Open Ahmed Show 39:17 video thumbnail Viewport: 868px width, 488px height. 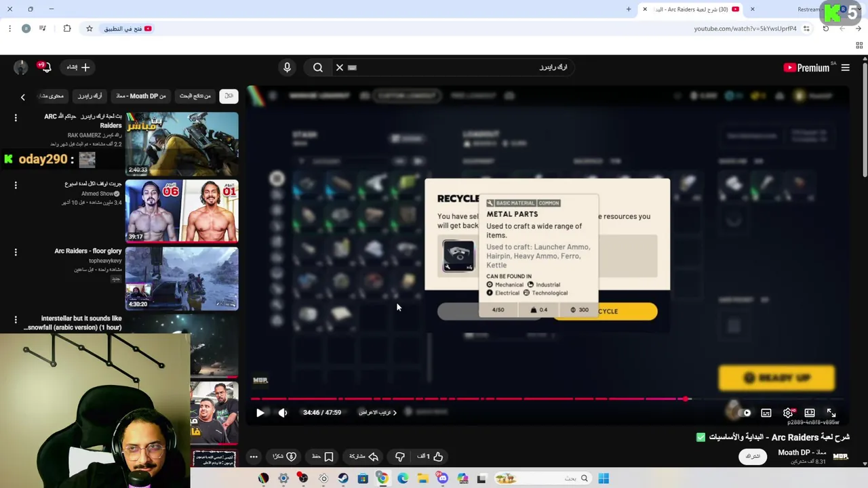point(182,211)
